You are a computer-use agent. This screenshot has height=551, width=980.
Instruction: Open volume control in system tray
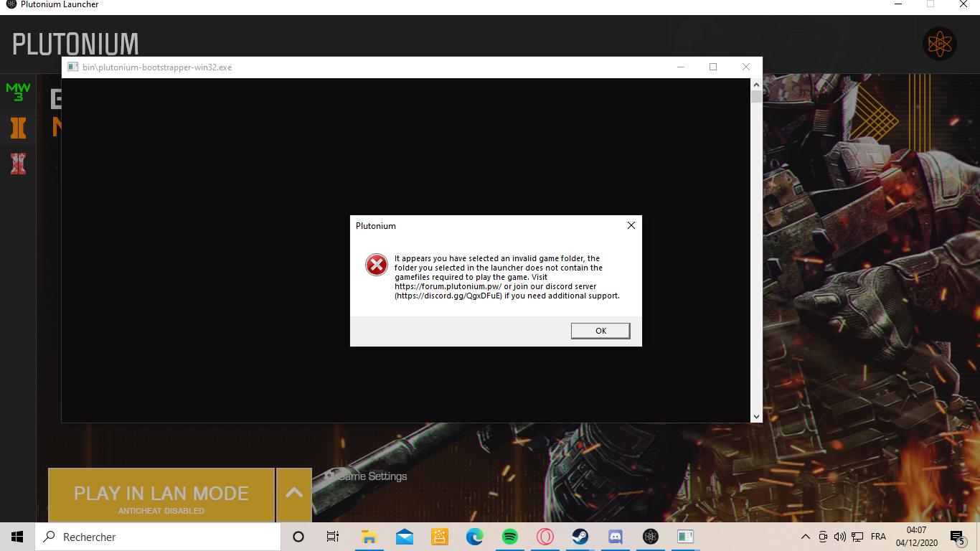(839, 537)
